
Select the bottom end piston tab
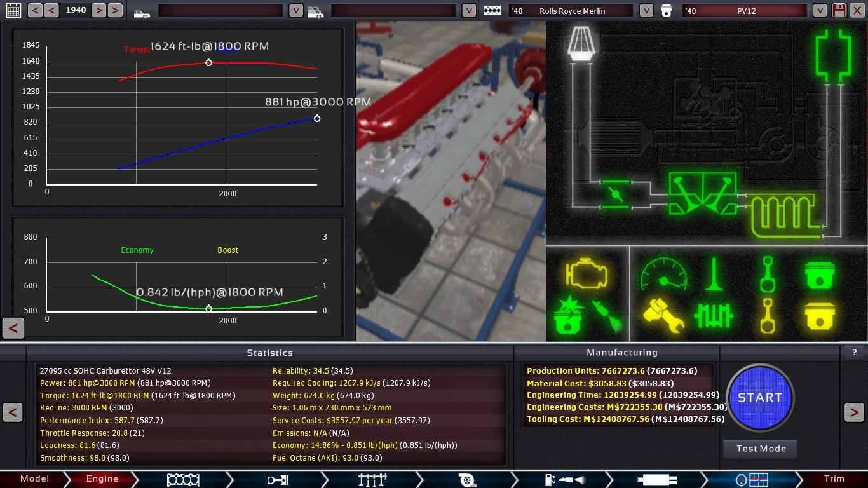278,478
